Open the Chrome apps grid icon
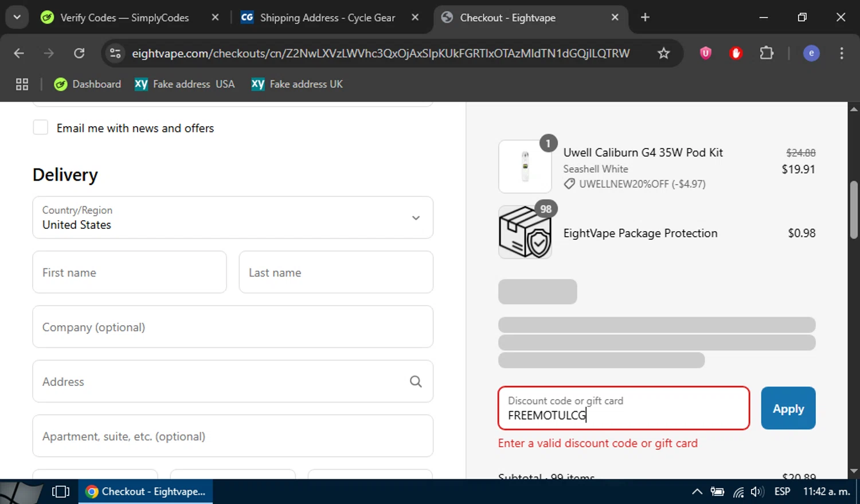860x504 pixels. (x=22, y=84)
